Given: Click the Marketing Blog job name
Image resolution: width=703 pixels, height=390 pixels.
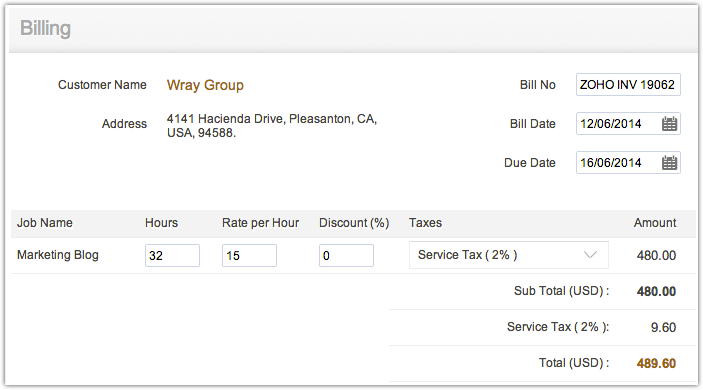Looking at the screenshot, I should (x=58, y=255).
